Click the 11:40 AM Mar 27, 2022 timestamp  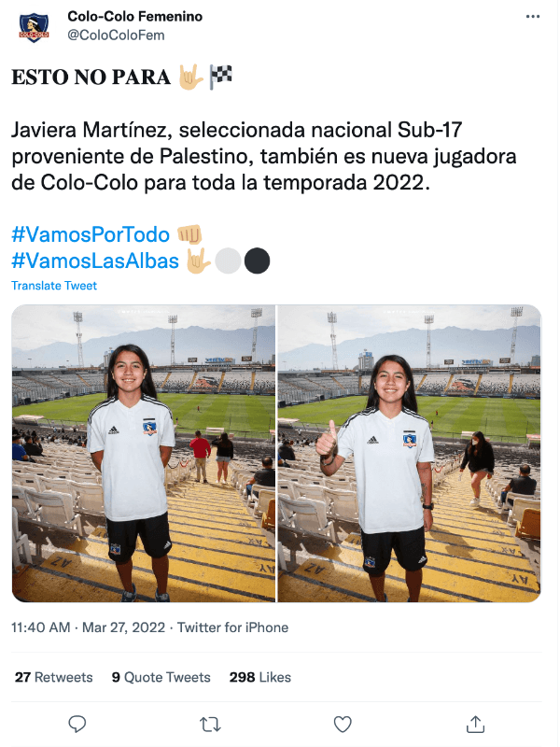click(88, 627)
